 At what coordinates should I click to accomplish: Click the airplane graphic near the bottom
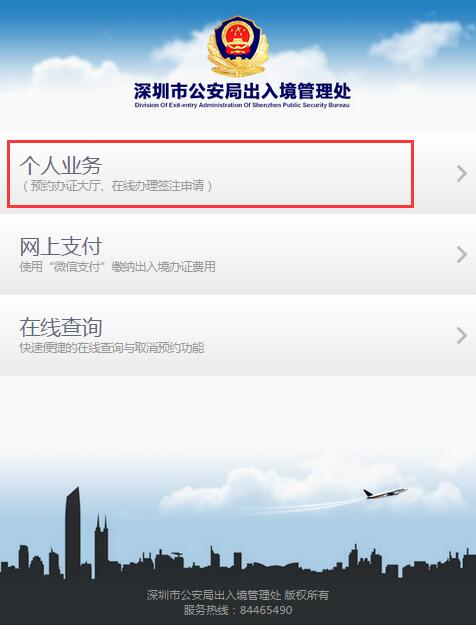point(384,493)
